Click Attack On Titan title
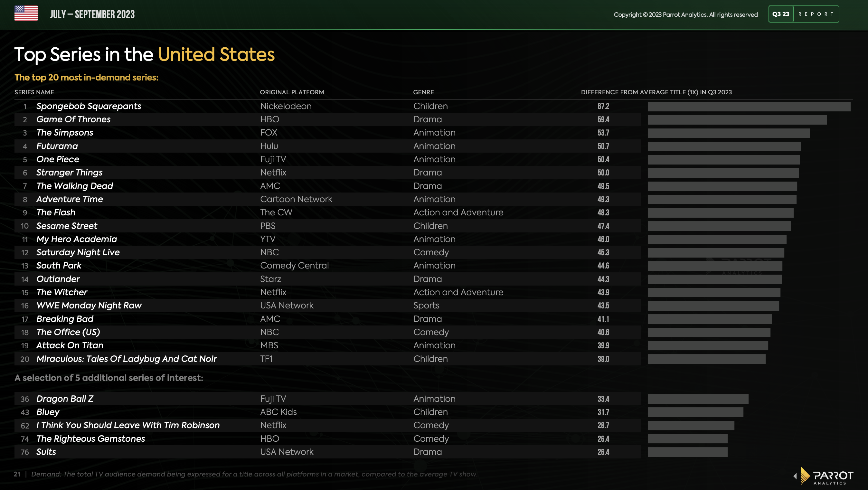Image resolution: width=868 pixels, height=490 pixels. [x=70, y=345]
